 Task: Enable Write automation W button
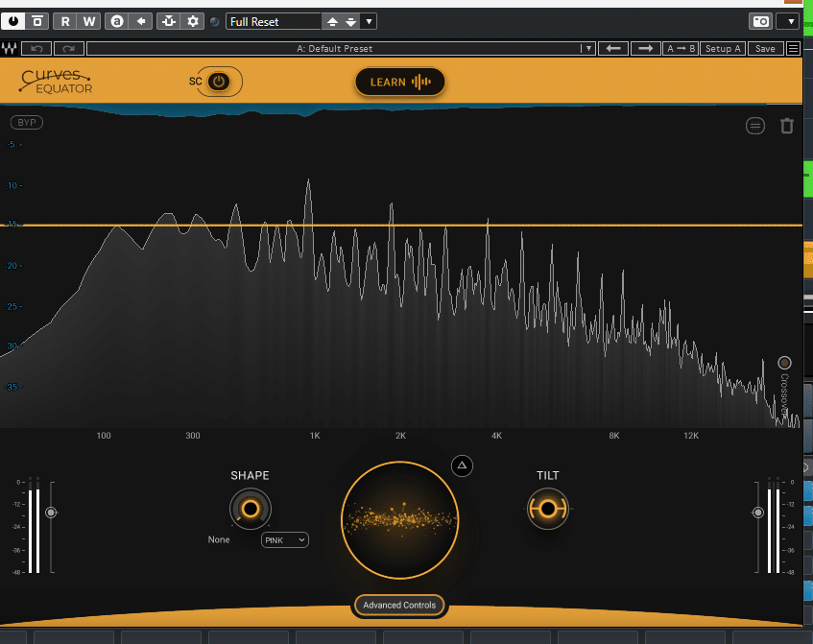[x=89, y=21]
